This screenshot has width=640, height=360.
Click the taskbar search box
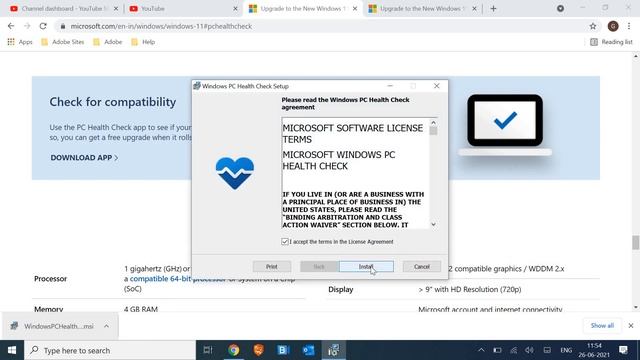click(x=110, y=350)
